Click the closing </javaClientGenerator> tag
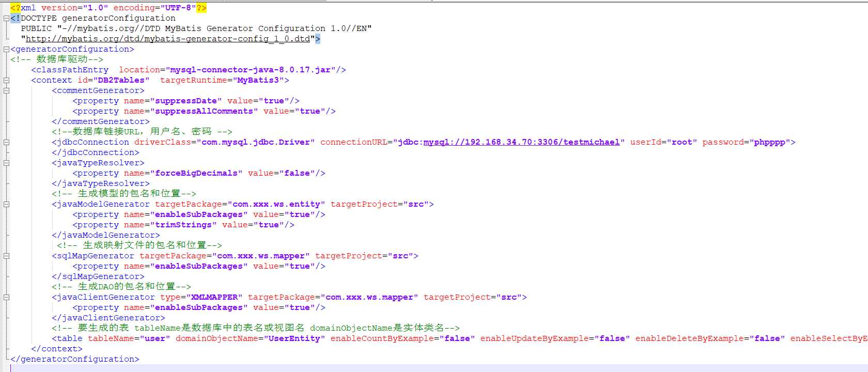The image size is (868, 372). point(109,318)
